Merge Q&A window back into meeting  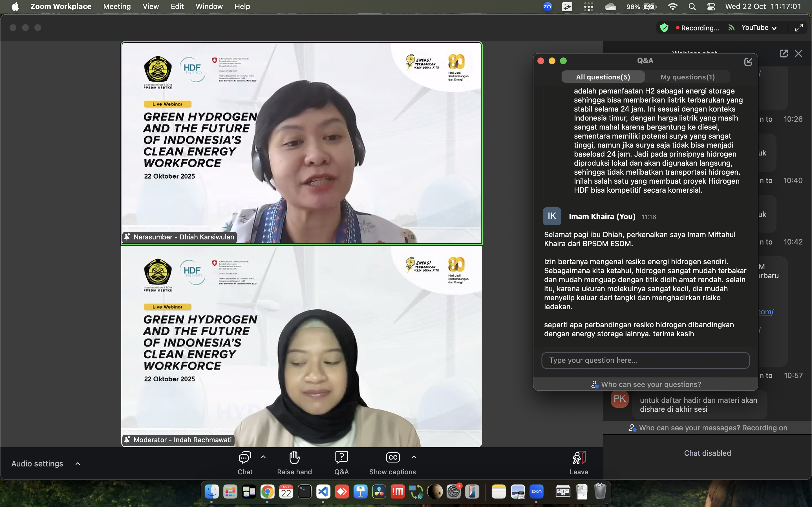[x=748, y=62]
